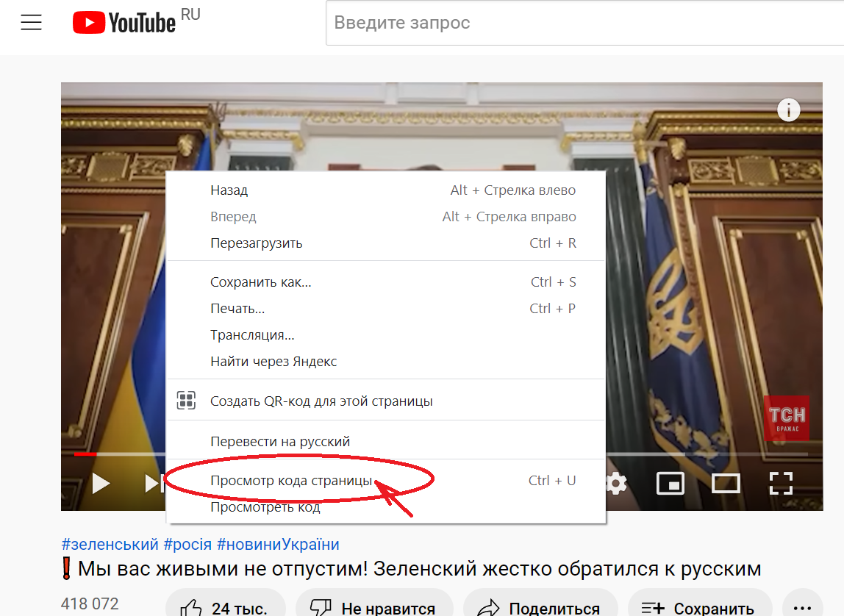Enter fullscreen with the fullscreen icon
Screen dimensions: 844x616
coord(781,483)
